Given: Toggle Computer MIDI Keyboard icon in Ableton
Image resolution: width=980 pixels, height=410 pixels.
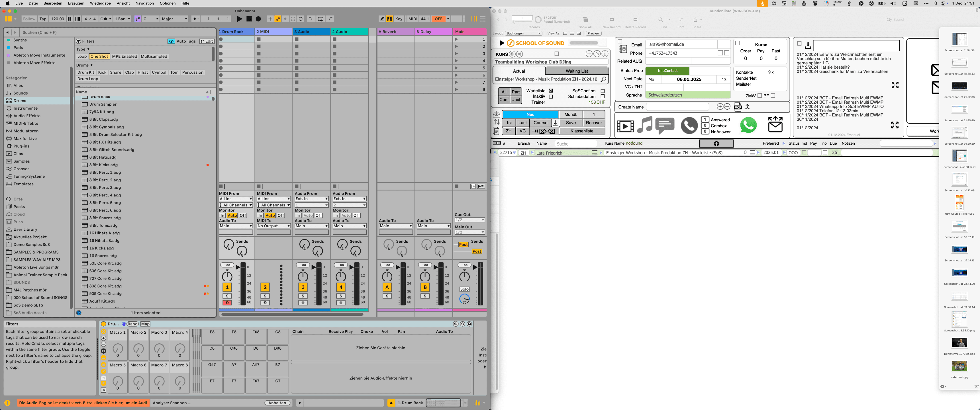Looking at the screenshot, I should pos(389,19).
